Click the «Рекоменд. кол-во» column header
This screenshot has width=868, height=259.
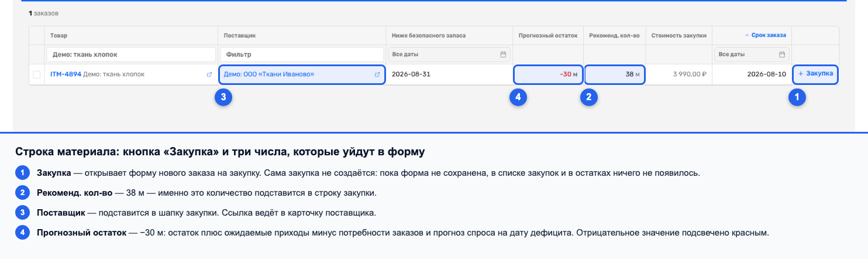coord(614,36)
